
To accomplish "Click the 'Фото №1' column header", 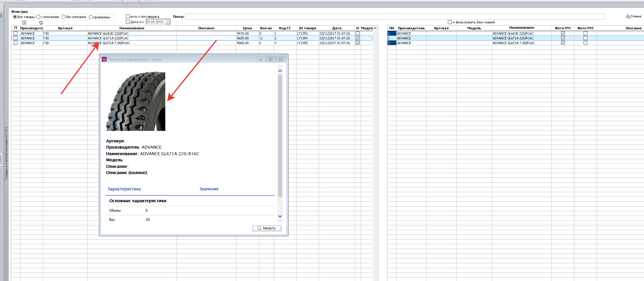I will [x=563, y=28].
